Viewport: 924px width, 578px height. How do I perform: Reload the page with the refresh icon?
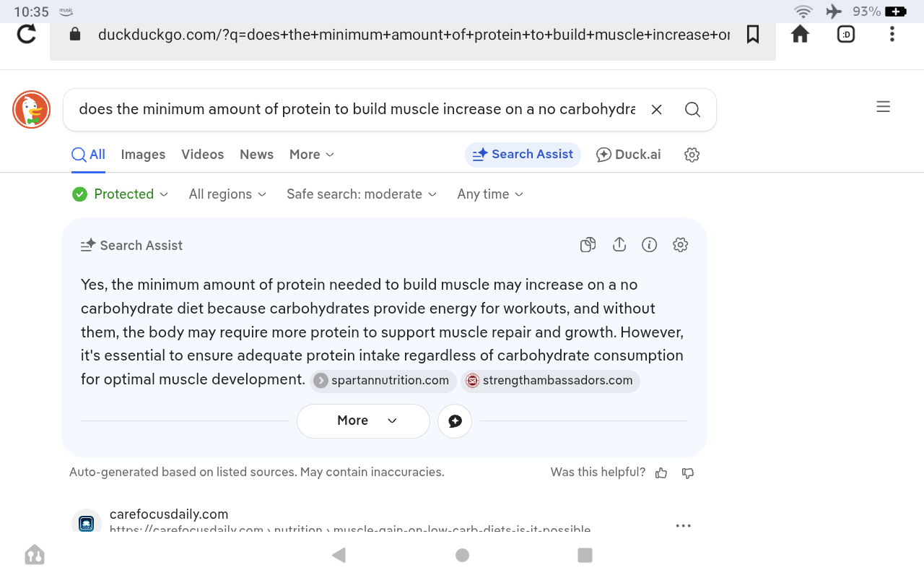(27, 34)
